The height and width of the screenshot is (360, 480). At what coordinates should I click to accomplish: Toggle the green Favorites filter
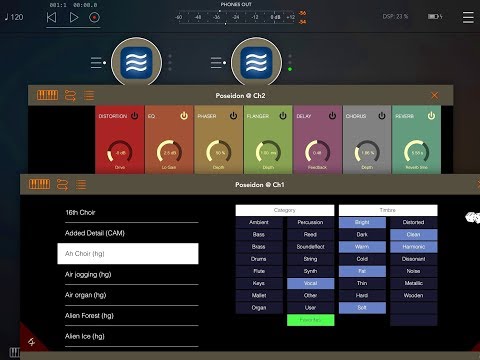pyautogui.click(x=310, y=320)
